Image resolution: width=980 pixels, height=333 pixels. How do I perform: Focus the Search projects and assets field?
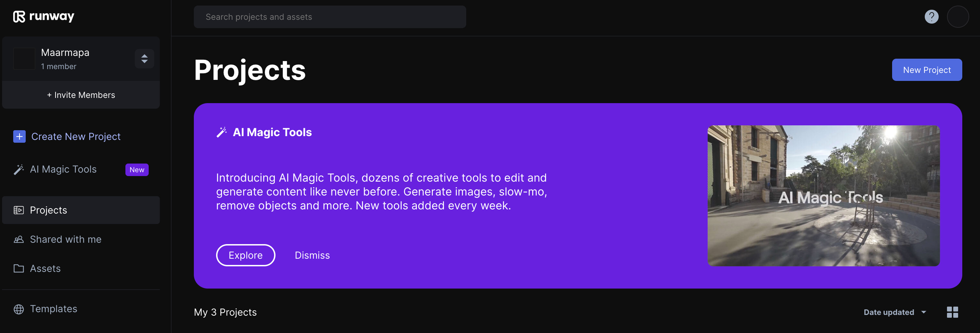point(330,17)
